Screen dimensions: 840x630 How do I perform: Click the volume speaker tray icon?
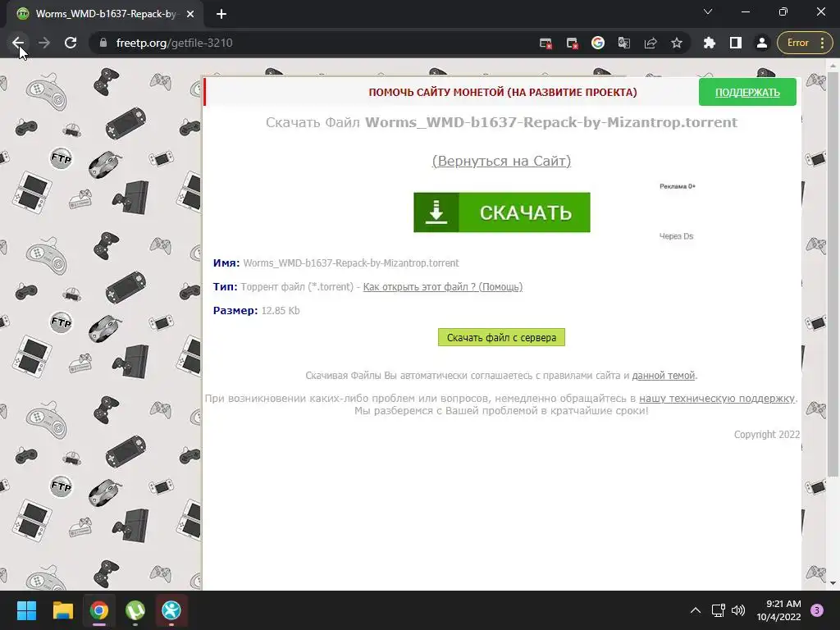tap(738, 610)
